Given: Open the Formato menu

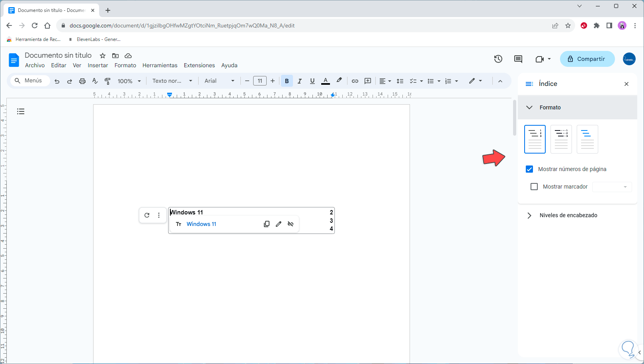Looking at the screenshot, I should [x=125, y=66].
